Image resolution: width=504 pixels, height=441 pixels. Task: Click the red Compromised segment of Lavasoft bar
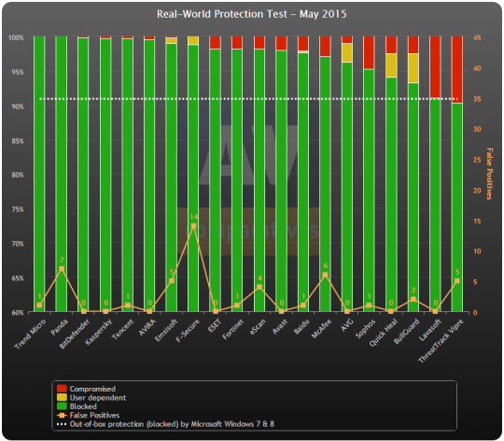point(435,66)
